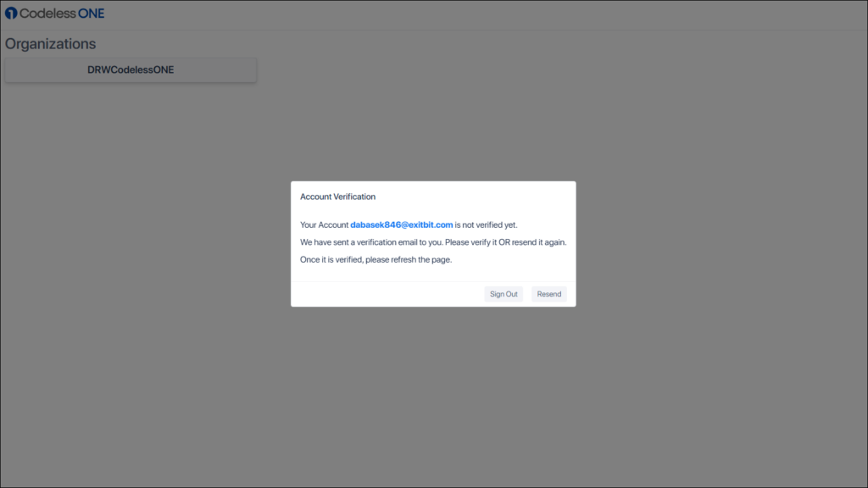Resend the verification email
868x488 pixels.
548,294
